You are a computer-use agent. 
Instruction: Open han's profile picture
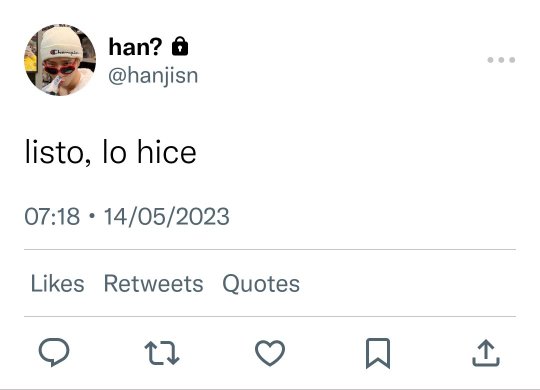coord(60,60)
